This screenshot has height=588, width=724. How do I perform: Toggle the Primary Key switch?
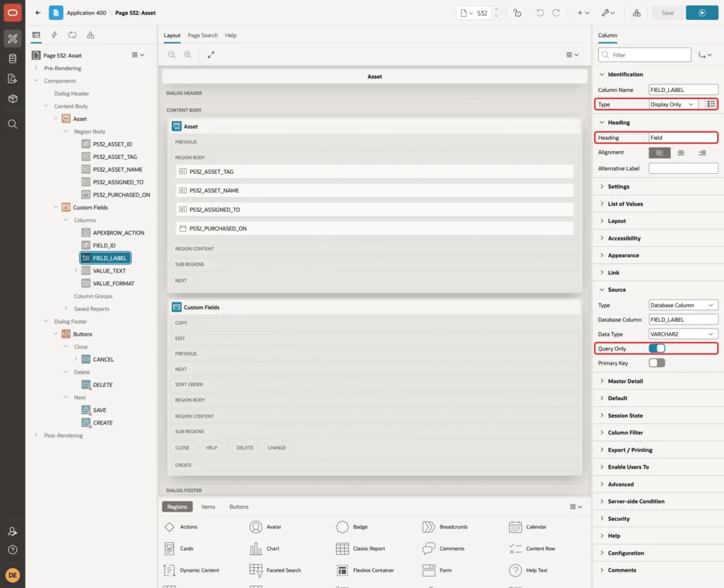(x=657, y=363)
